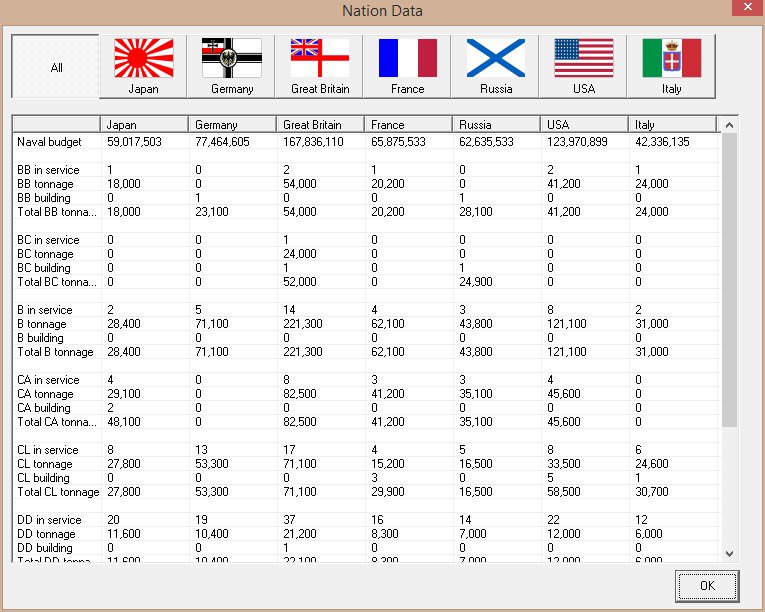Image resolution: width=765 pixels, height=612 pixels.
Task: Click Russia CL tonnage 16,500
Action: click(476, 464)
